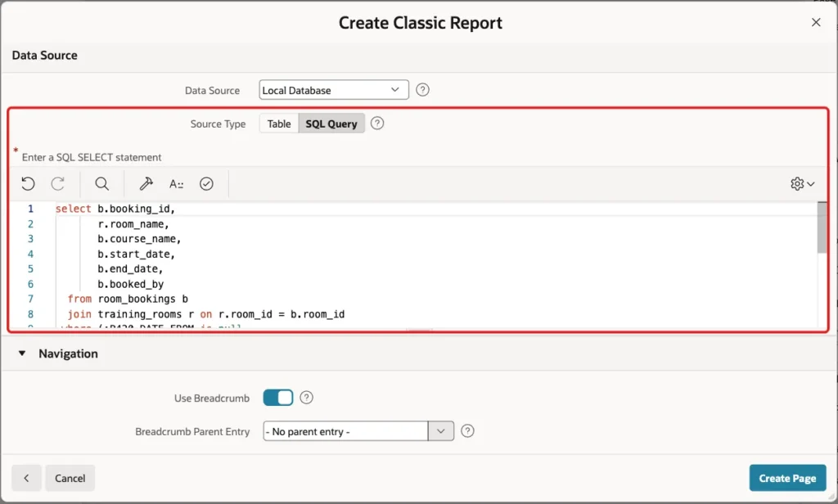838x504 pixels.
Task: Click the Navigation section heading
Action: [68, 353]
